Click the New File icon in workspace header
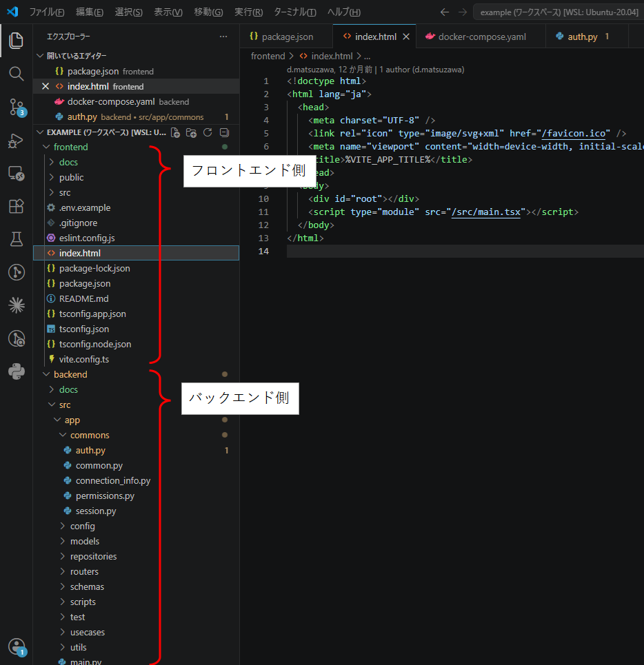The width and height of the screenshot is (644, 665). pyautogui.click(x=175, y=133)
